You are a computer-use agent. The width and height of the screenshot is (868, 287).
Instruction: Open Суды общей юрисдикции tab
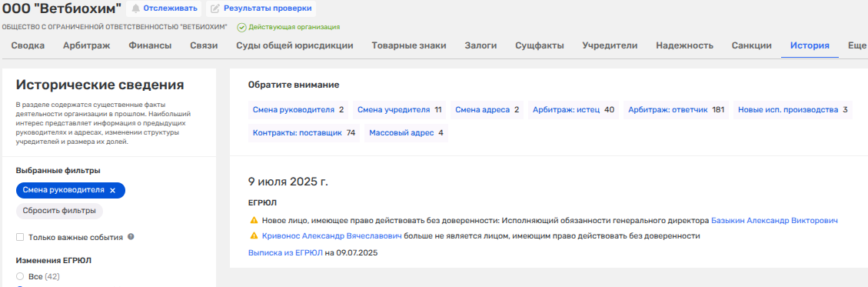[294, 46]
